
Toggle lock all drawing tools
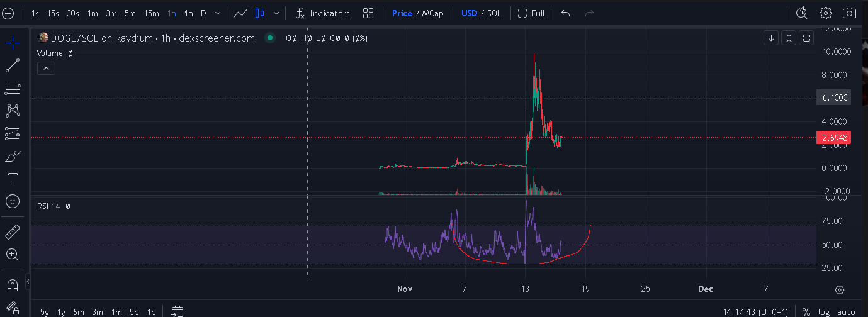13,308
